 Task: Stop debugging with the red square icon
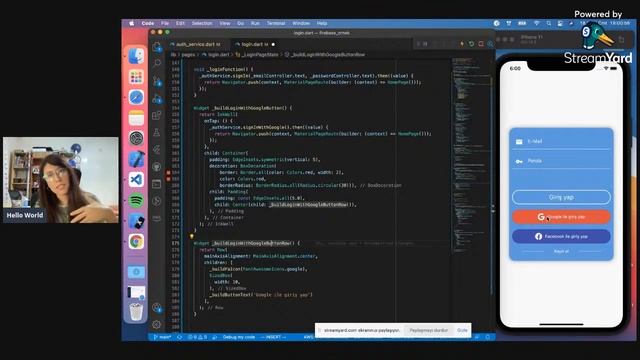[481, 44]
